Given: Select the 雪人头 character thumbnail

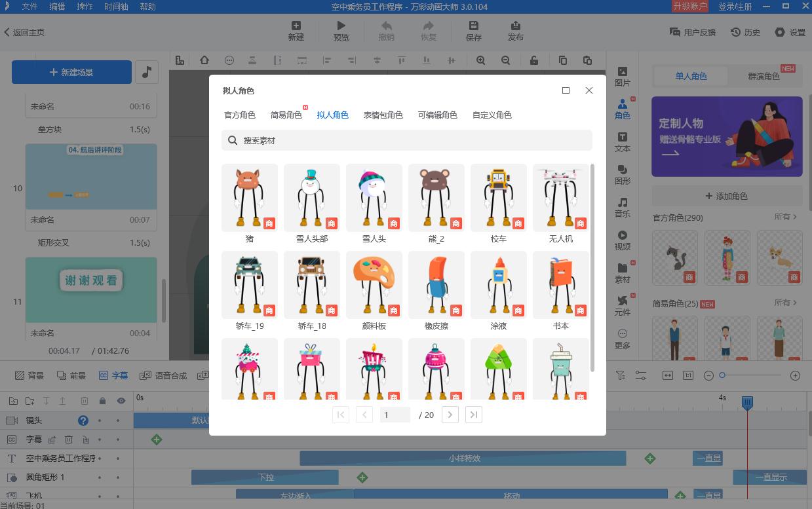Looking at the screenshot, I should 374,197.
